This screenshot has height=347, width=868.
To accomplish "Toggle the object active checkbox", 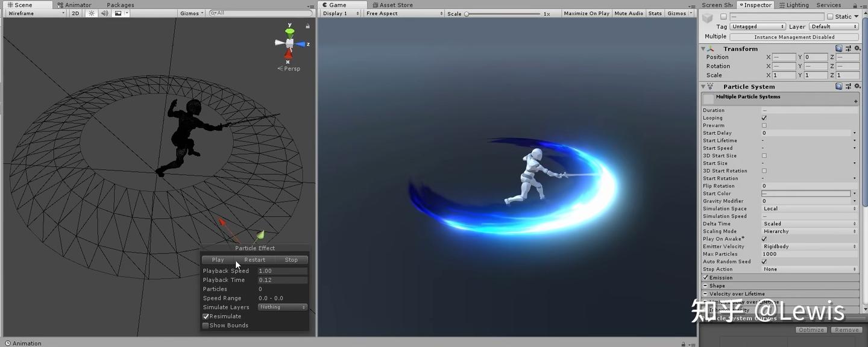I will pyautogui.click(x=723, y=17).
